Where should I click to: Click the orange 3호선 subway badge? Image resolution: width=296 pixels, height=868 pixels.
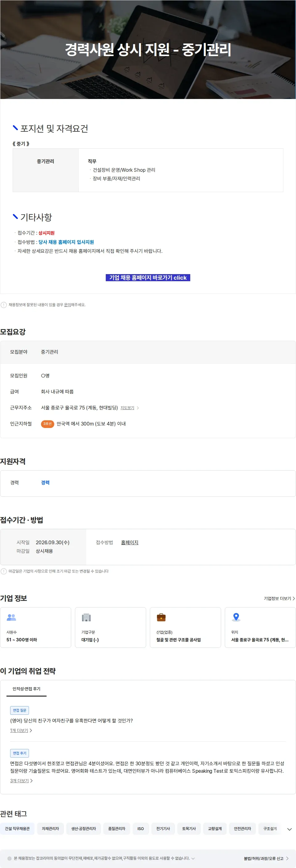[47, 424]
